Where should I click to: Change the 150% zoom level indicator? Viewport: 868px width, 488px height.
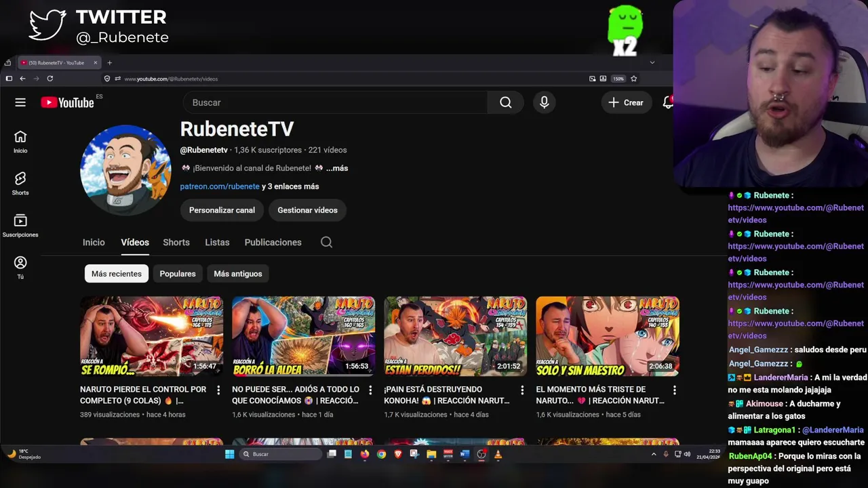point(618,79)
